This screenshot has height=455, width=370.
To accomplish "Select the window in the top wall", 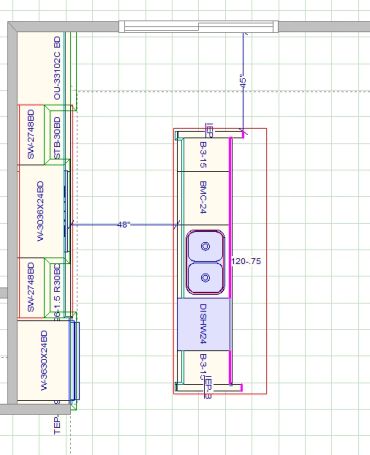I will click(199, 27).
